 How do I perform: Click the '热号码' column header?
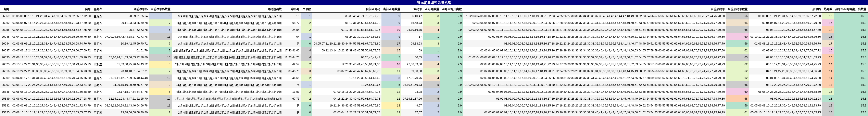click(x=816, y=9)
